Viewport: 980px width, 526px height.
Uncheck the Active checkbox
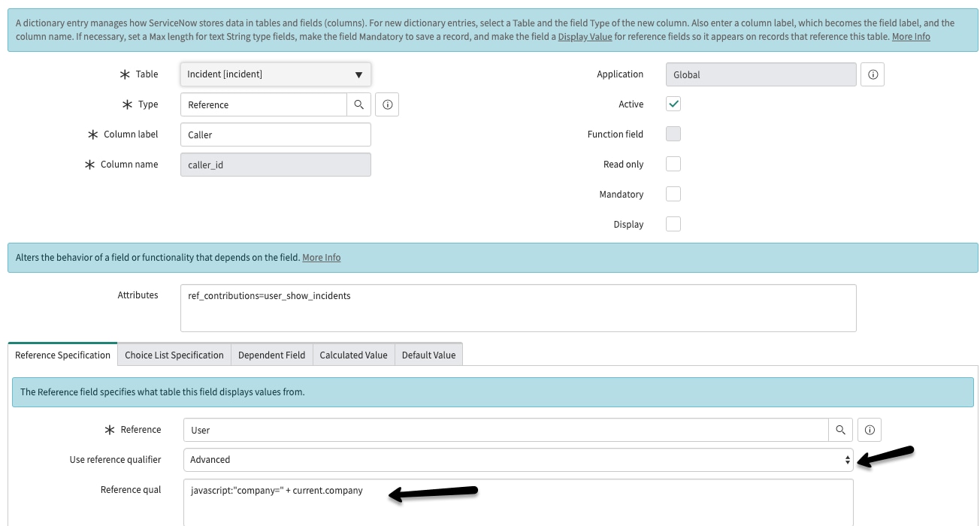coord(673,104)
